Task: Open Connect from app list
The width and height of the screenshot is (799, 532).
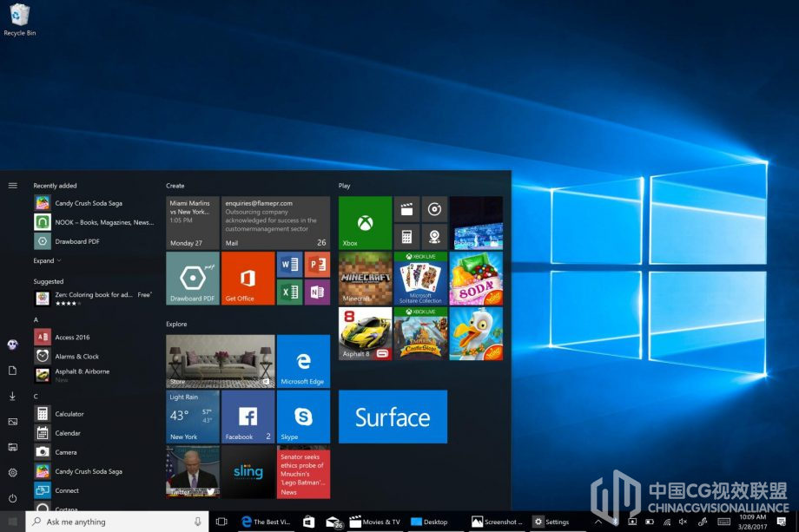Action: pyautogui.click(x=95, y=490)
